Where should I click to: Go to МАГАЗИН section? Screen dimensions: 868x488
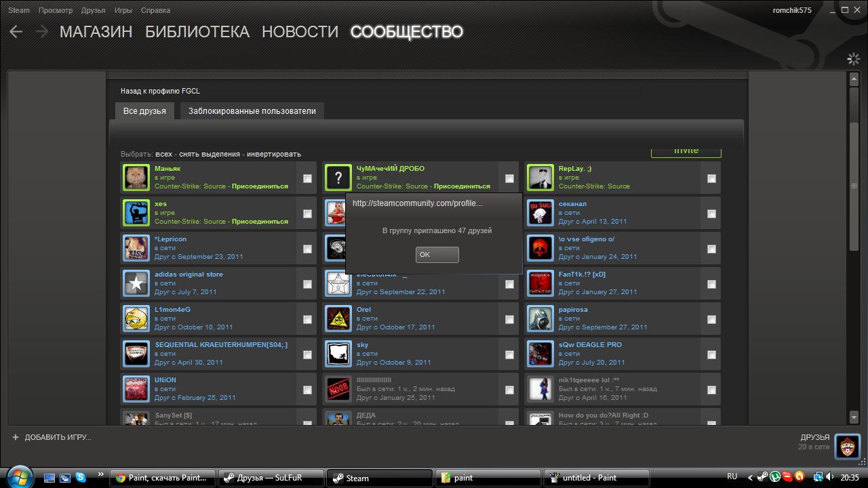click(96, 32)
